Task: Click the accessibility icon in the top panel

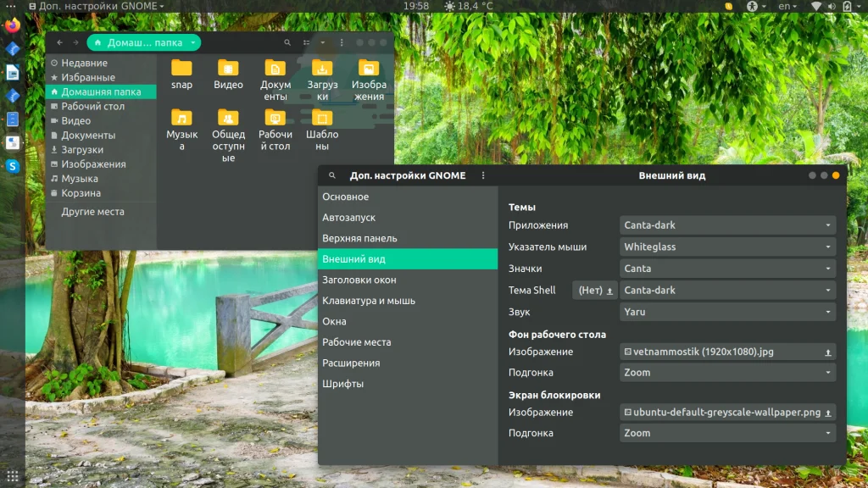Action: click(x=751, y=6)
